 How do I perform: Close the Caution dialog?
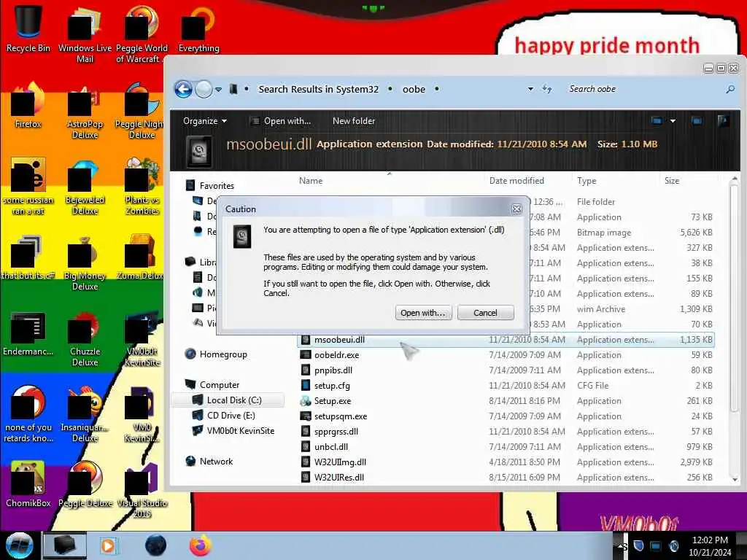[x=516, y=209]
